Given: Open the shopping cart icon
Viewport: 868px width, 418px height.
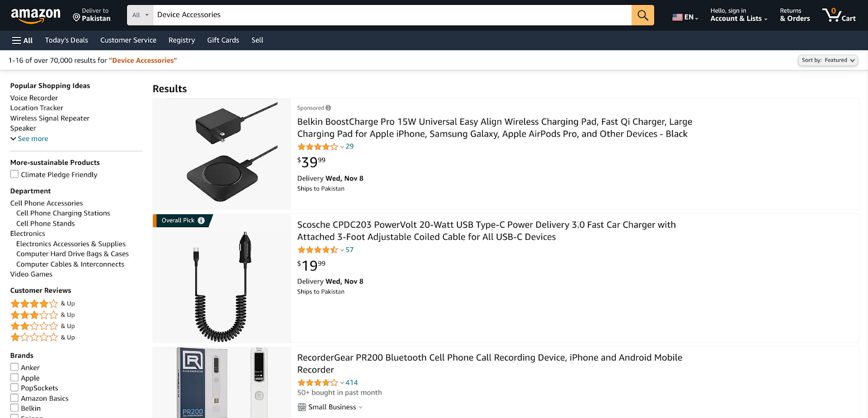Looking at the screenshot, I should pyautogui.click(x=838, y=15).
